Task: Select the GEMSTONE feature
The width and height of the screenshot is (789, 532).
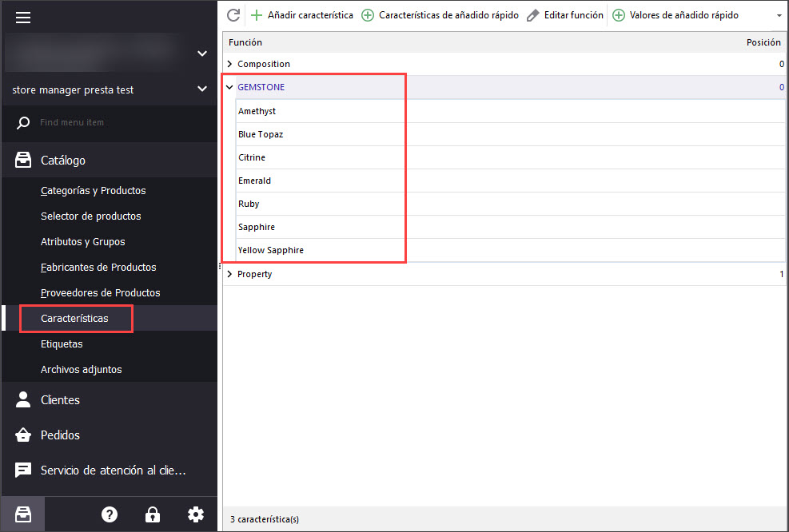Action: [261, 87]
